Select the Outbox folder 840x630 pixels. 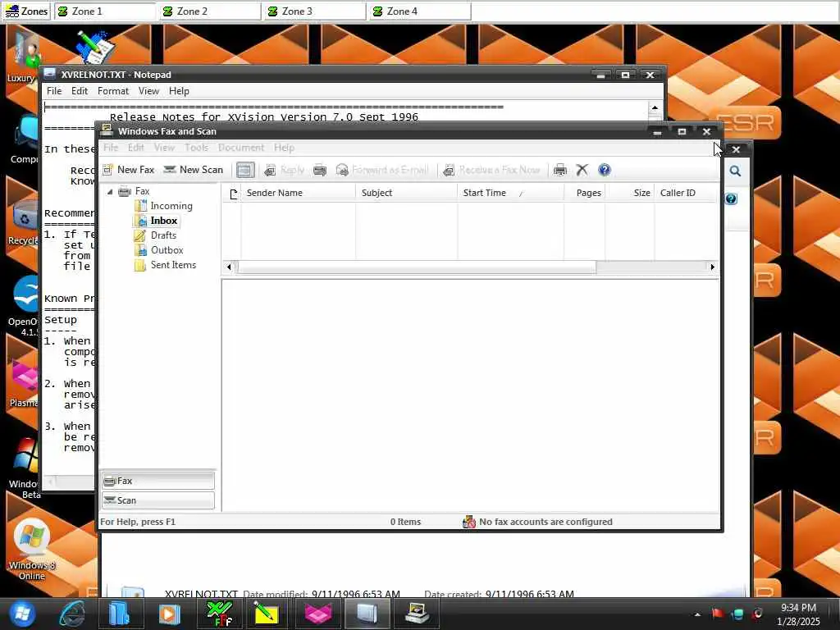pyautogui.click(x=159, y=250)
